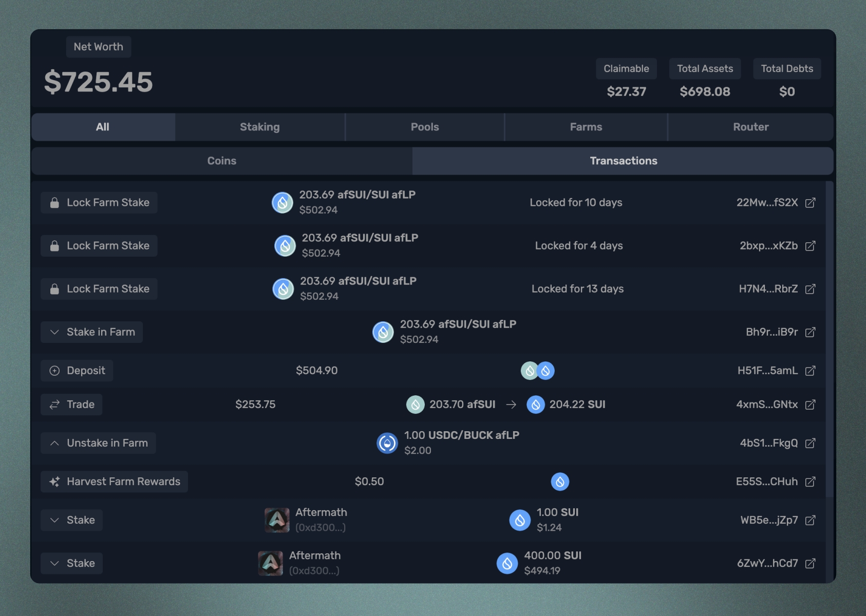This screenshot has width=866, height=616.
Task: Switch to the Staking tab
Action: click(260, 127)
